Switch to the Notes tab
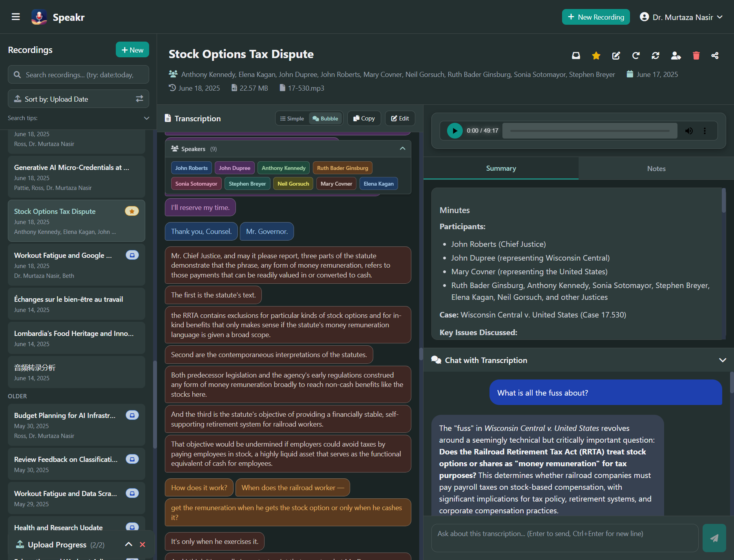Image resolution: width=734 pixels, height=560 pixels. [x=656, y=169]
